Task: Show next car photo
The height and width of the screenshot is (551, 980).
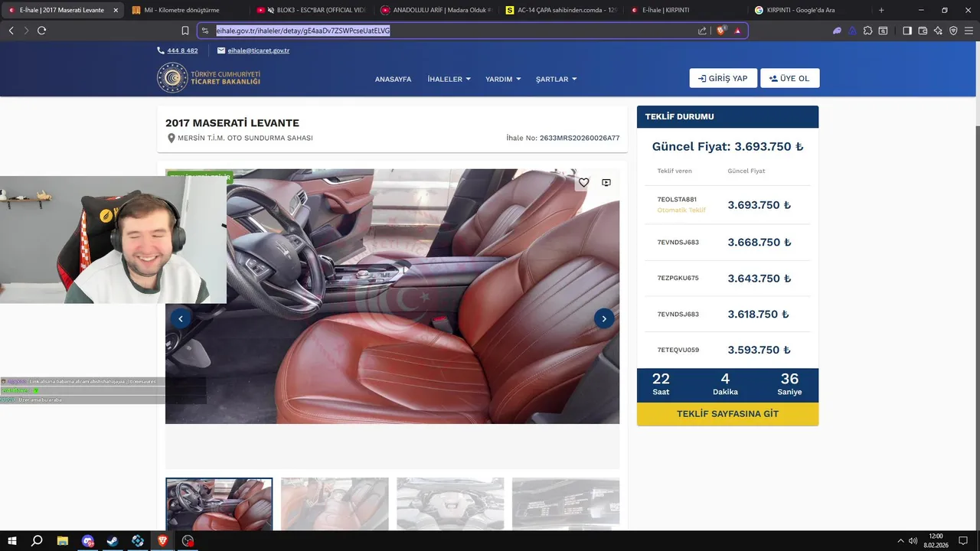Action: click(604, 318)
